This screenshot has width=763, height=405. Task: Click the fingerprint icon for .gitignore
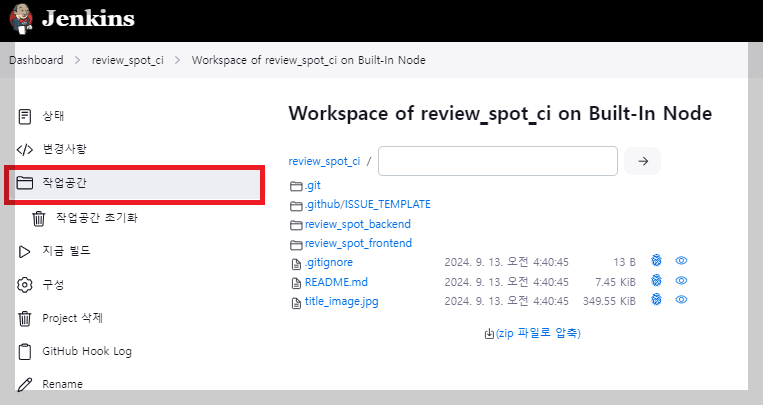pos(656,260)
